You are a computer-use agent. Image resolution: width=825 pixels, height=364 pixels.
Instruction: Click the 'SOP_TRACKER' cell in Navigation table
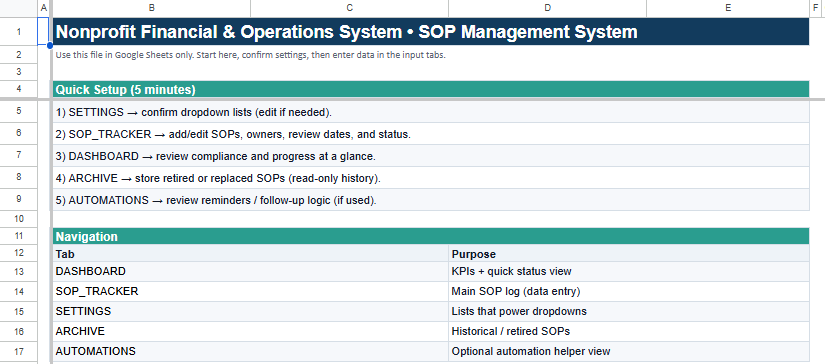pyautogui.click(x=250, y=291)
